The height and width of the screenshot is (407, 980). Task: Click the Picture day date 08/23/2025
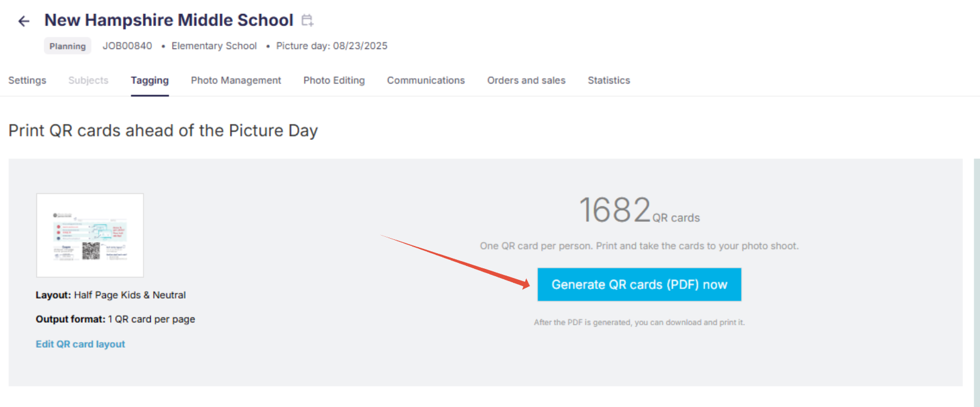[360, 46]
